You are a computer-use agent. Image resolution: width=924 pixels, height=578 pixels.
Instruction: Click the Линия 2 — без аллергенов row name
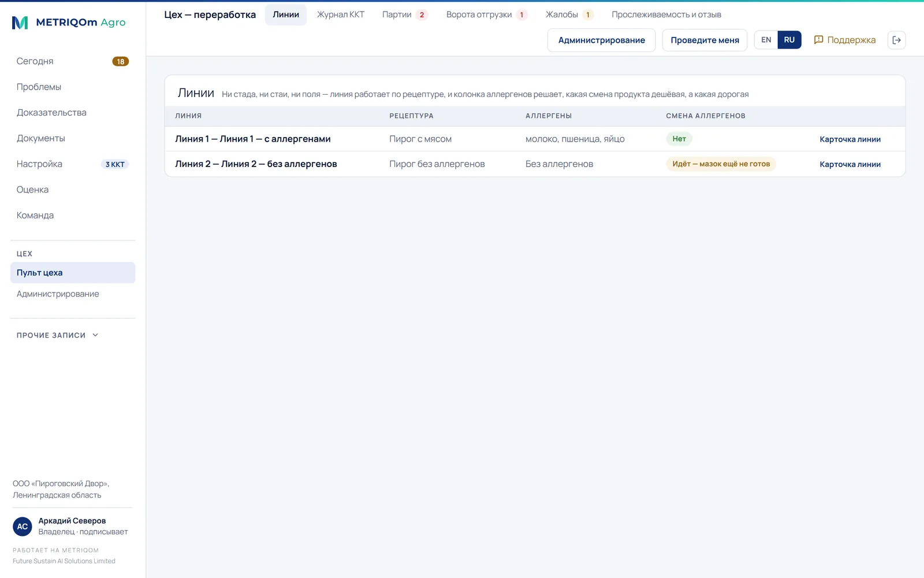pos(256,164)
